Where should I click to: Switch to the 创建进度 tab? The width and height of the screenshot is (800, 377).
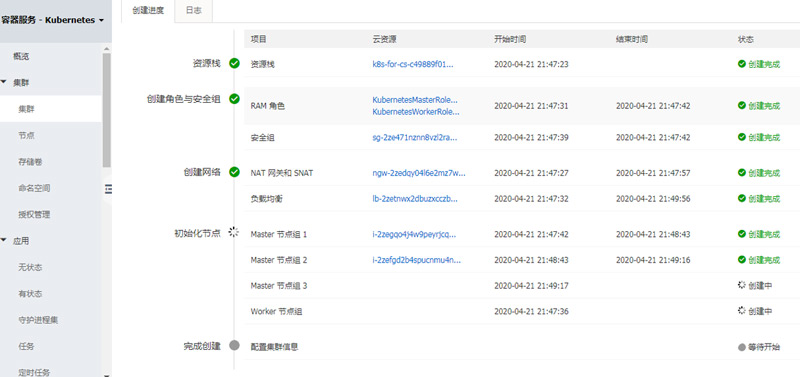148,11
